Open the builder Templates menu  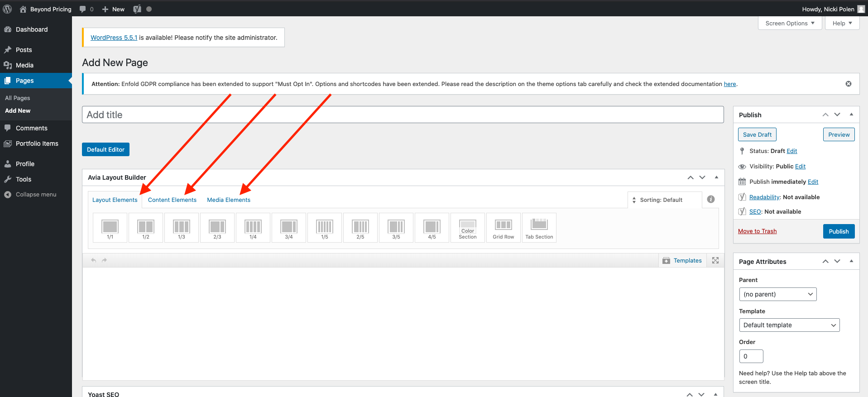click(682, 260)
